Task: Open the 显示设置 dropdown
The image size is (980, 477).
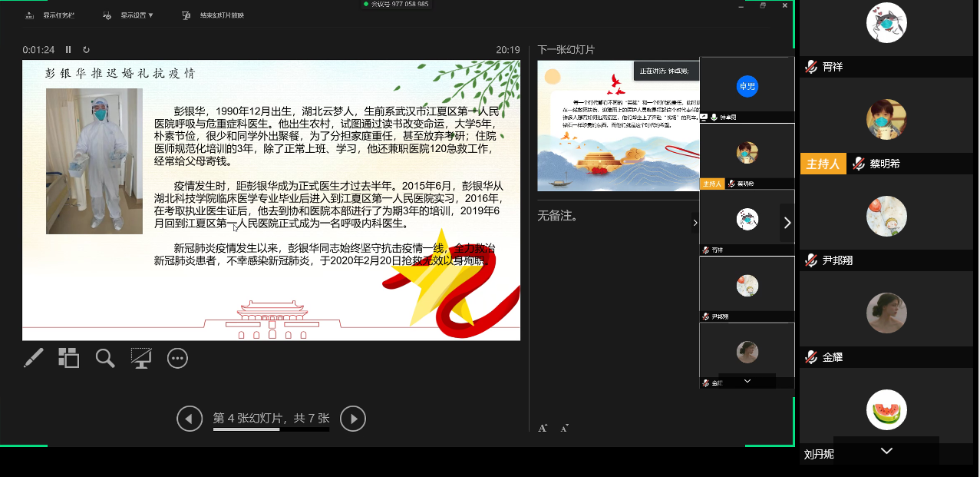Action: pyautogui.click(x=130, y=15)
